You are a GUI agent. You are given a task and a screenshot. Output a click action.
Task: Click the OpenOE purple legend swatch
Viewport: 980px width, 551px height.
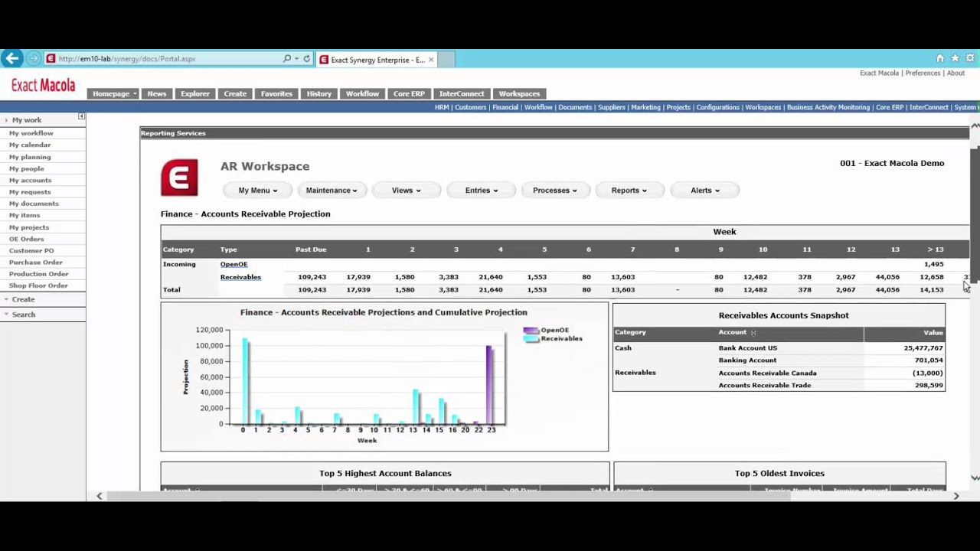(531, 331)
